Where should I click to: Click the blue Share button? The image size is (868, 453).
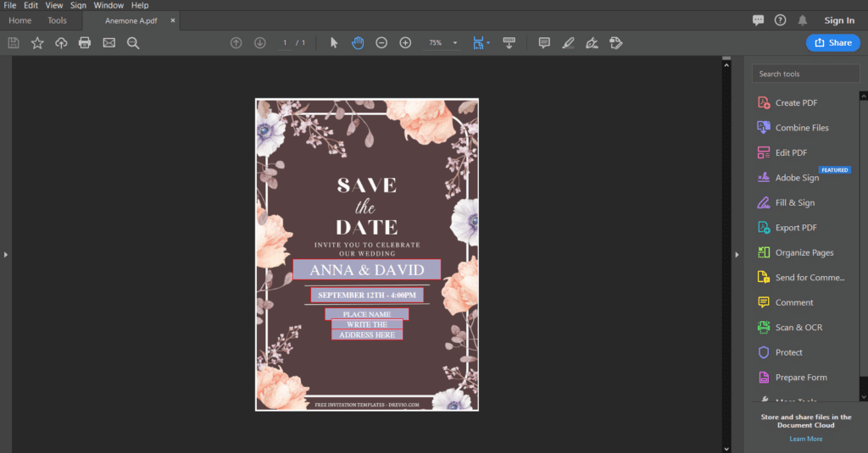pyautogui.click(x=833, y=42)
